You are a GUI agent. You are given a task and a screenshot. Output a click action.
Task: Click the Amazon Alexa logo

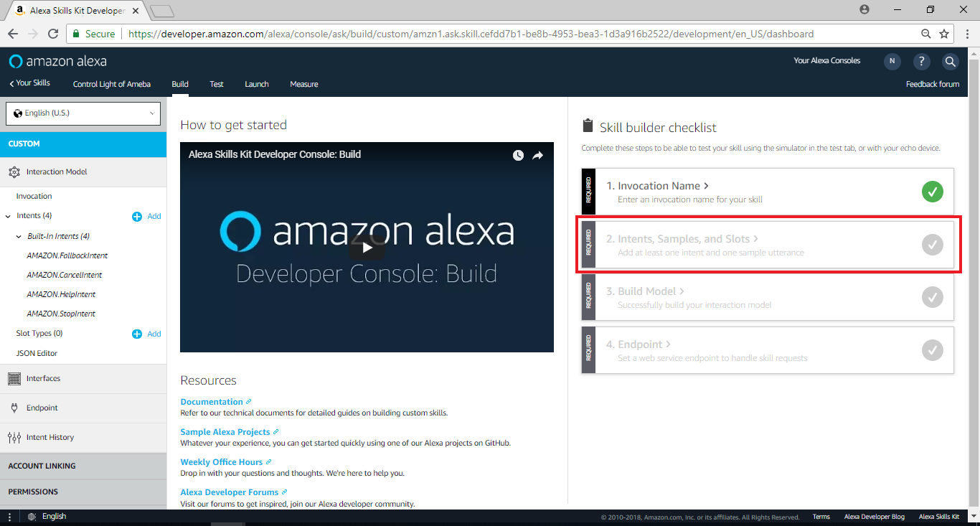coord(58,61)
